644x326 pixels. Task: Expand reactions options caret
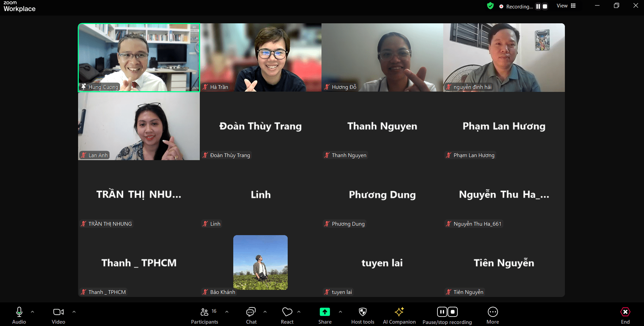tap(299, 312)
